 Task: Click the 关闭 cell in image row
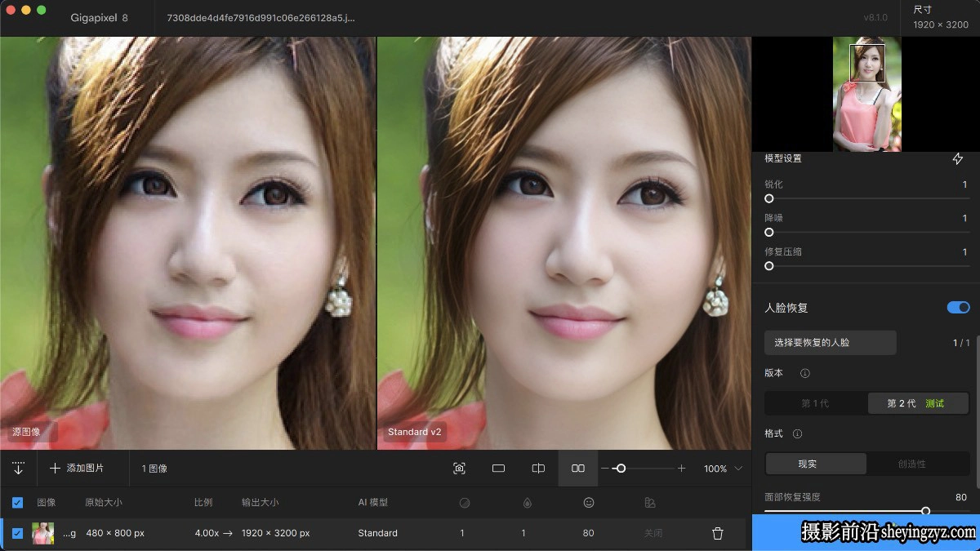pyautogui.click(x=653, y=533)
